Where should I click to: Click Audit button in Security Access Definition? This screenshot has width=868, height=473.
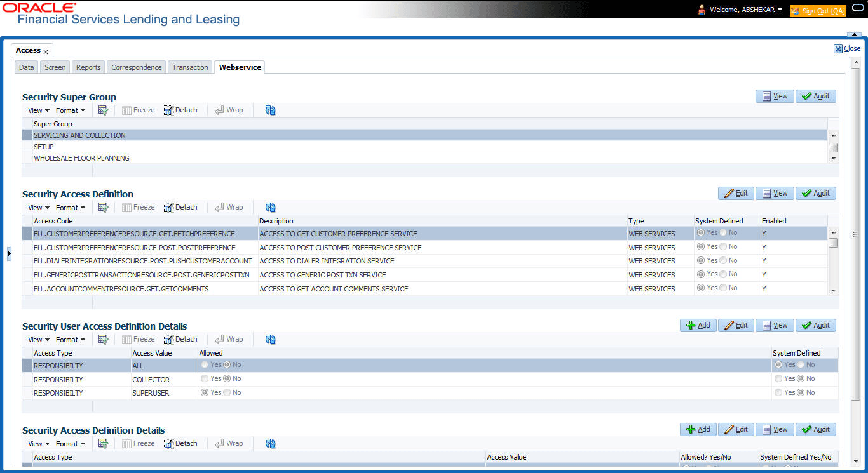click(x=816, y=194)
